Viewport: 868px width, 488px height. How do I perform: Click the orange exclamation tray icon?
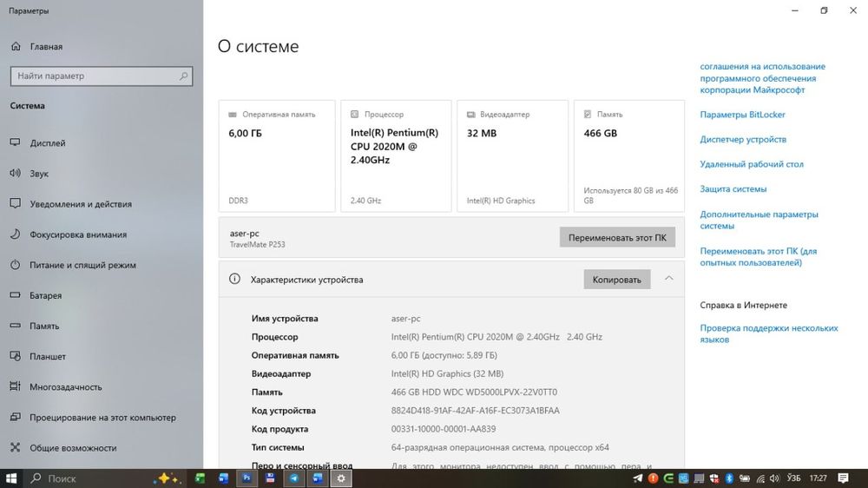point(654,478)
